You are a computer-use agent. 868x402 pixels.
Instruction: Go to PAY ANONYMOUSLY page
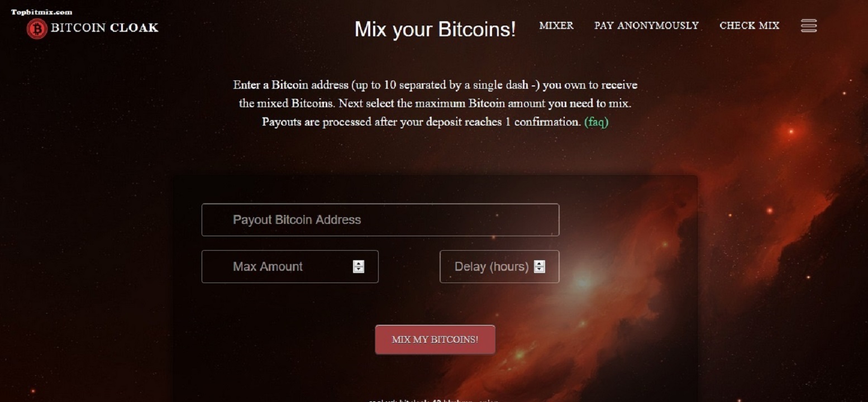(646, 26)
